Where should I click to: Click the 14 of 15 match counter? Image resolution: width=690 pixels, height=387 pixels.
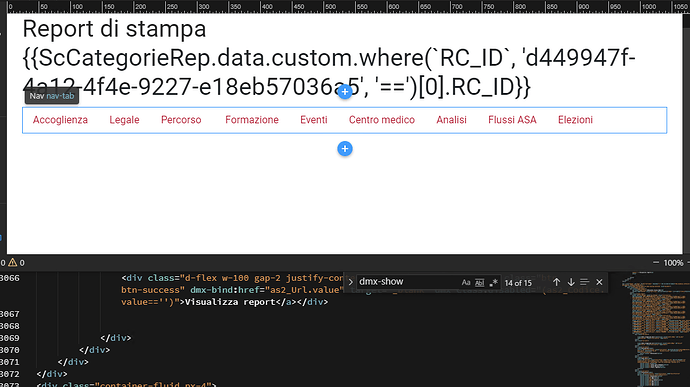click(518, 283)
